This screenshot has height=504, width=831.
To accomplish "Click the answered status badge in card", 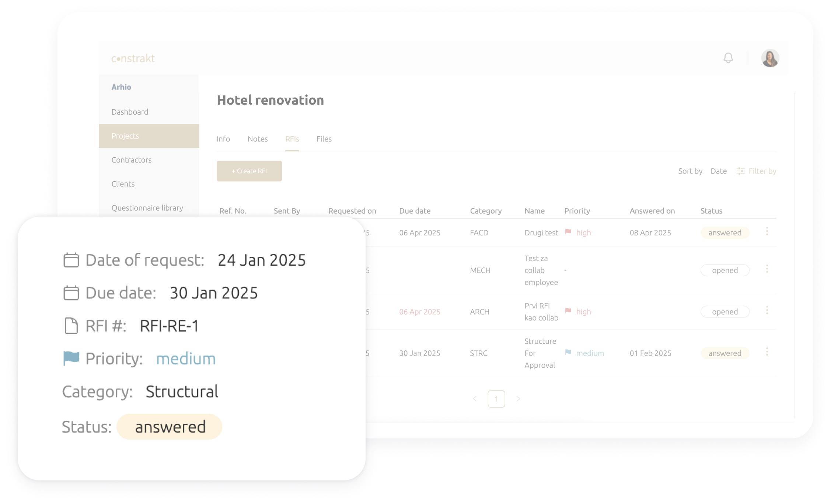I will point(170,427).
